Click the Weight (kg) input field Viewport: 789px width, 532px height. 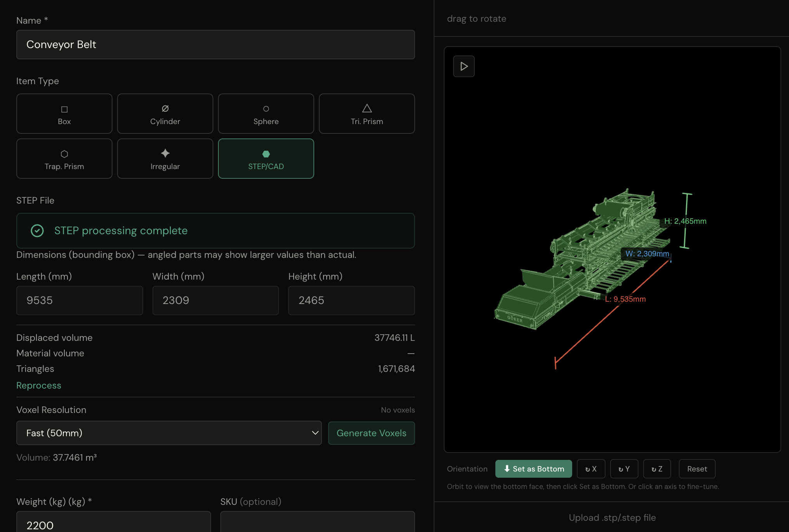(x=114, y=522)
